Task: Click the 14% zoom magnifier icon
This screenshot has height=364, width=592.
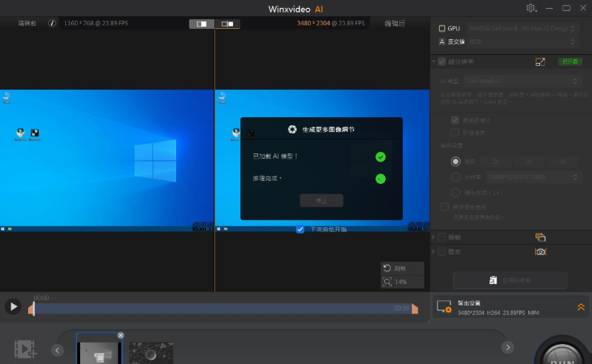Action: point(387,282)
